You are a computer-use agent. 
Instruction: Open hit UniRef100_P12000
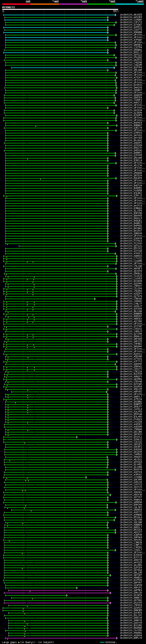coord(131,244)
